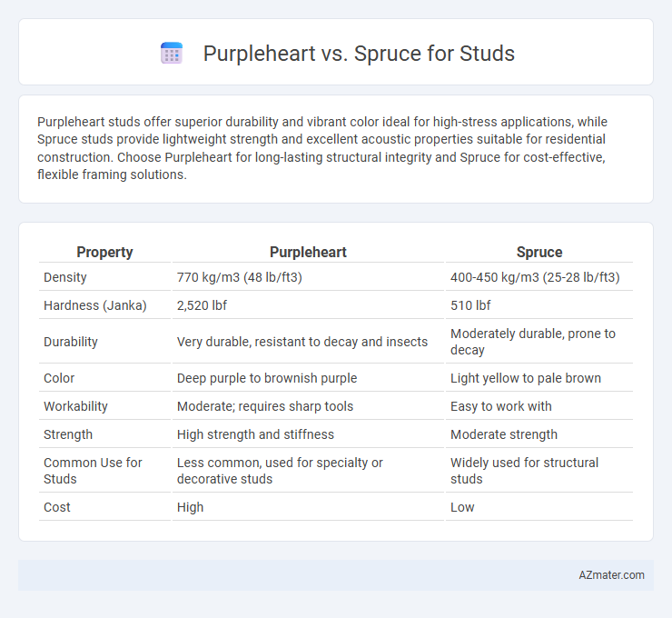The image size is (672, 618).
Task: Select the Property column header
Action: (x=104, y=252)
